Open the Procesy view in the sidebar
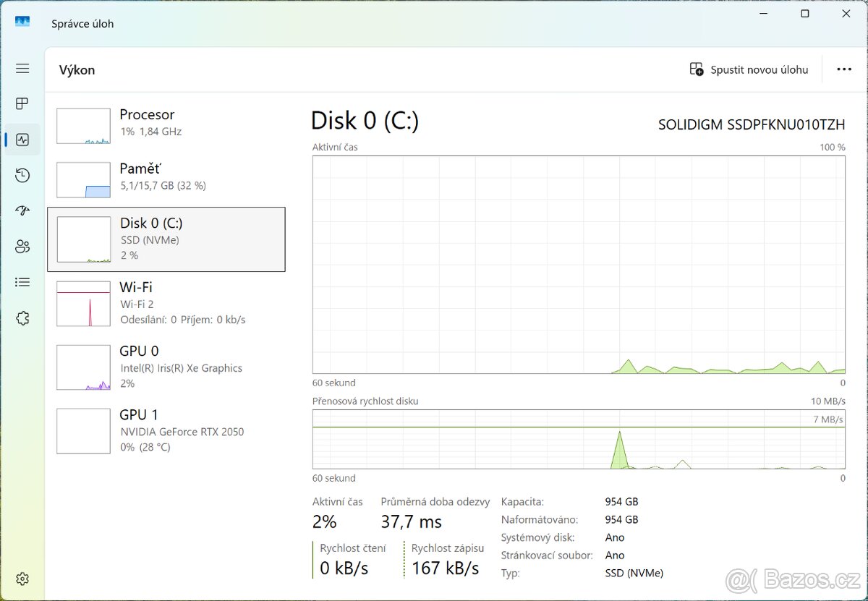The image size is (868, 601). (x=22, y=103)
